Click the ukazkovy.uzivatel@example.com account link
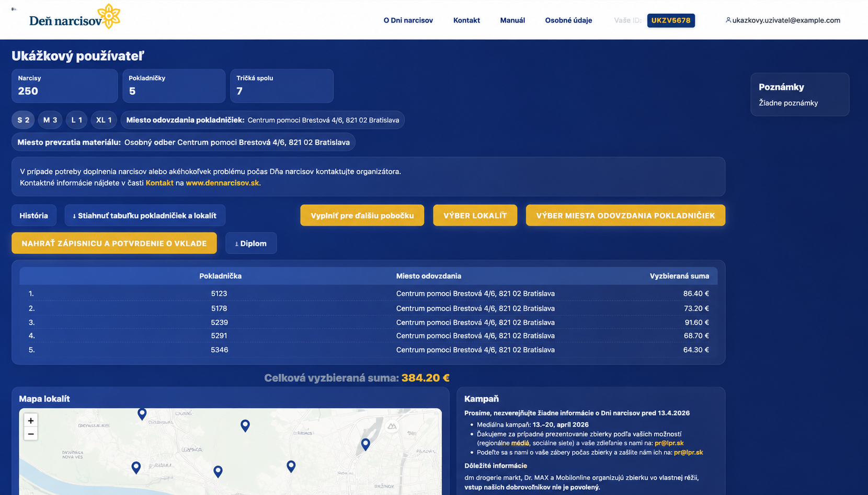Image resolution: width=868 pixels, height=495 pixels. point(786,20)
